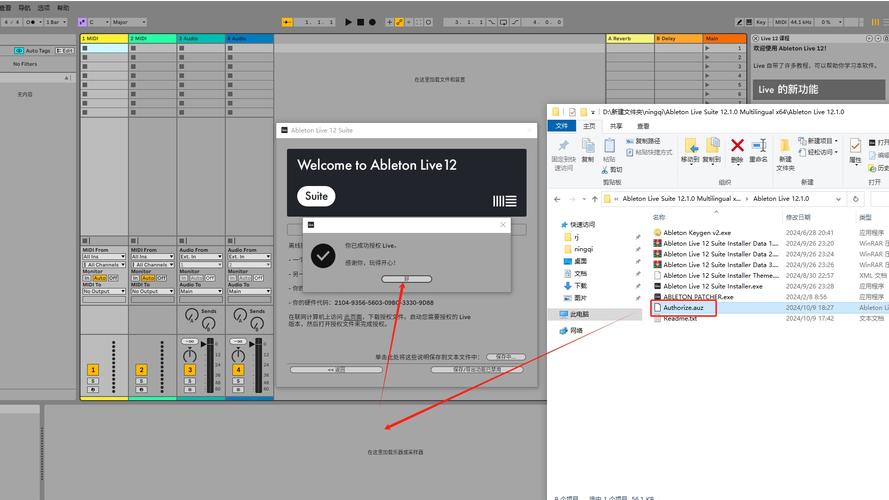The image size is (889, 500).
Task: Click the New Folder icon in Explorer ribbon
Action: (x=785, y=146)
